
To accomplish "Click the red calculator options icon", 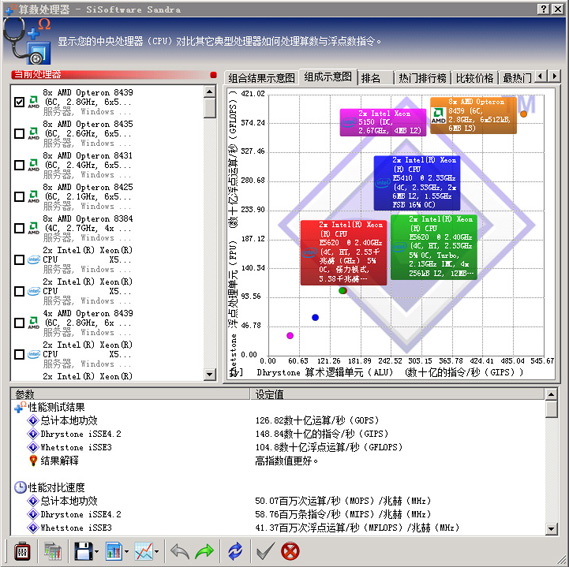I will point(22,551).
